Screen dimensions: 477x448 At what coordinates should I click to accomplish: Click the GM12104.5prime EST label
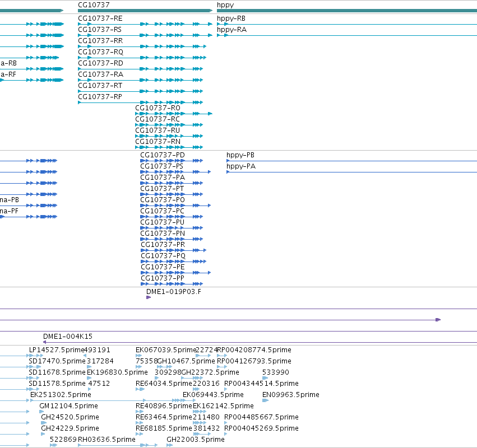[x=68, y=407]
